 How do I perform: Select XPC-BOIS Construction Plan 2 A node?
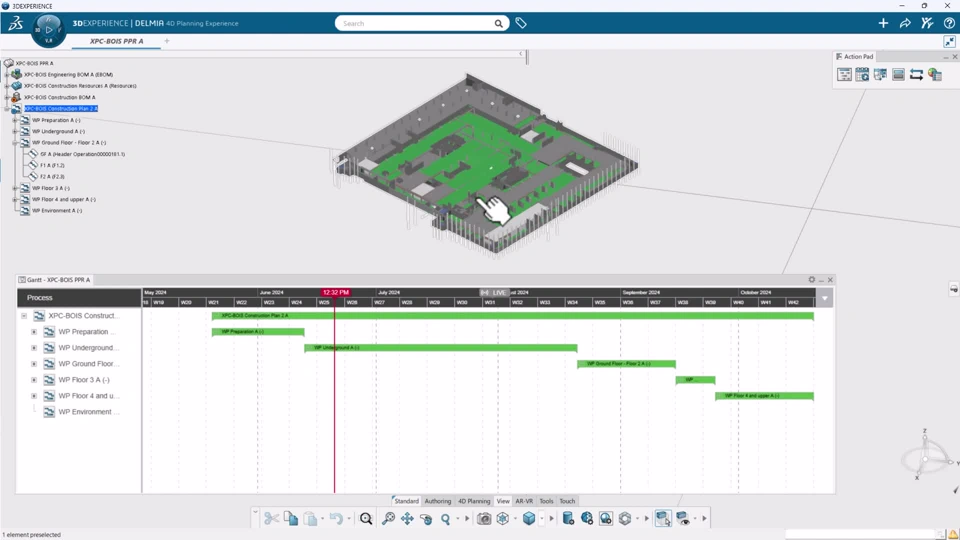(61, 108)
